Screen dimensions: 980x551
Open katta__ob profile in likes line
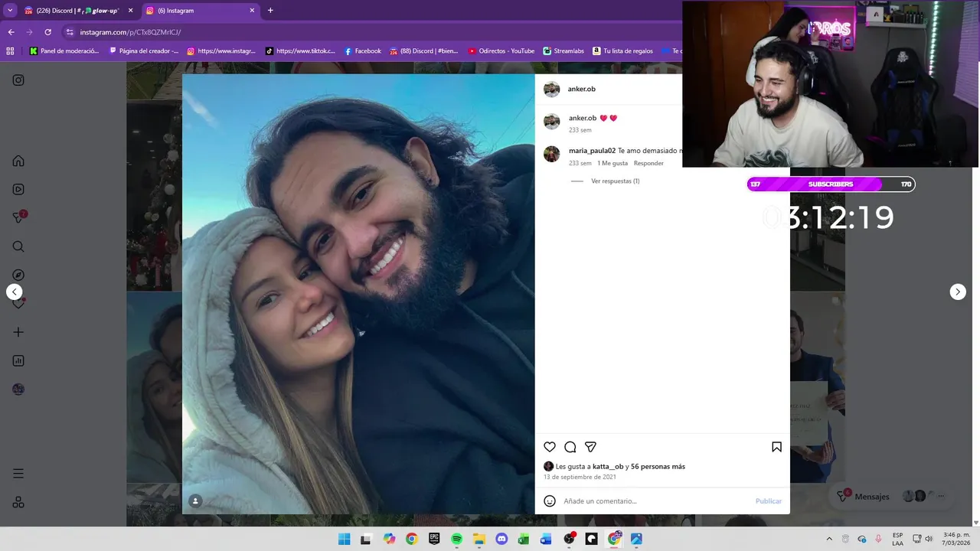[608, 467]
